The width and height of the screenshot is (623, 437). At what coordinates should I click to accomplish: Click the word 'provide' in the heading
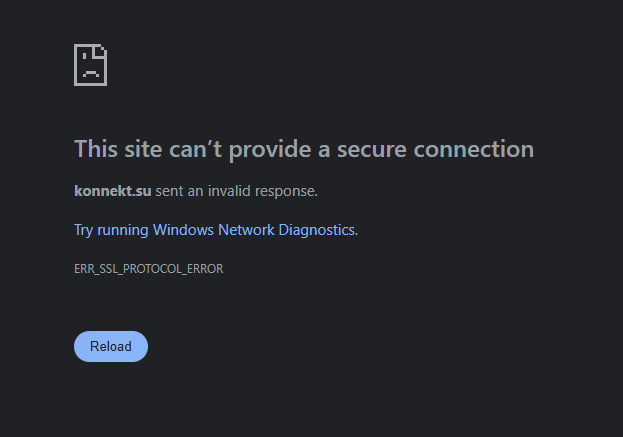coord(270,150)
